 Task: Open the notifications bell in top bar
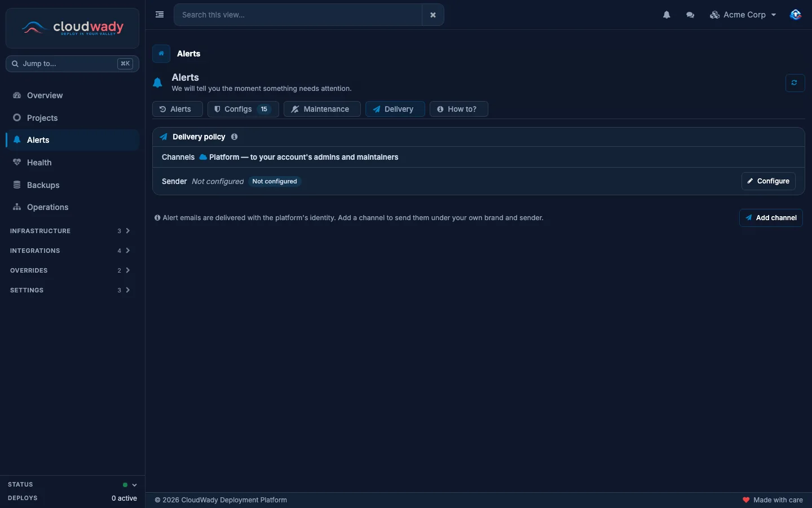[667, 15]
